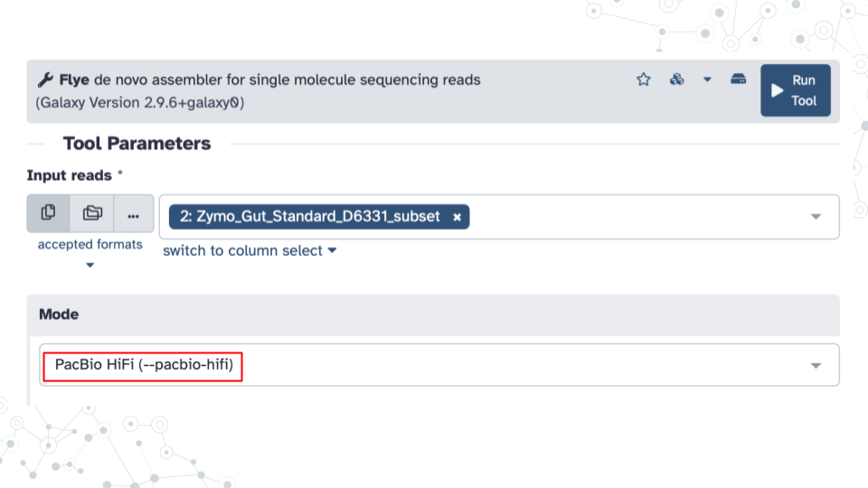868x488 pixels.
Task: Remove the Zymo_Gut_Standard_D6331_subset dataset with x
Action: click(x=458, y=217)
